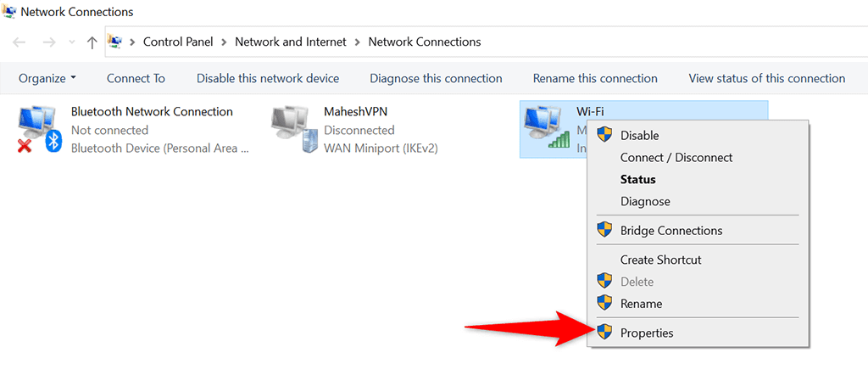Screen dimensions: 868x375
Task: Click Disable this network device
Action: pos(268,79)
